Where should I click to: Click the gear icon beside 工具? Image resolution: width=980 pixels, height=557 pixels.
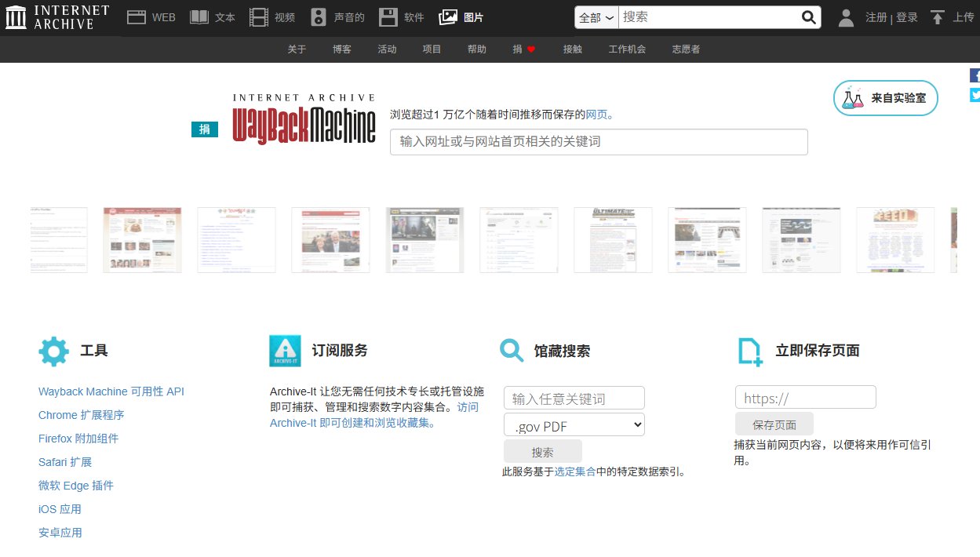(x=53, y=351)
